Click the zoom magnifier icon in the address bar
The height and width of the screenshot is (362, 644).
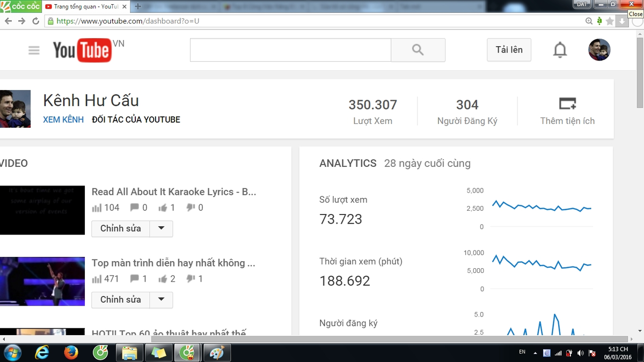589,21
